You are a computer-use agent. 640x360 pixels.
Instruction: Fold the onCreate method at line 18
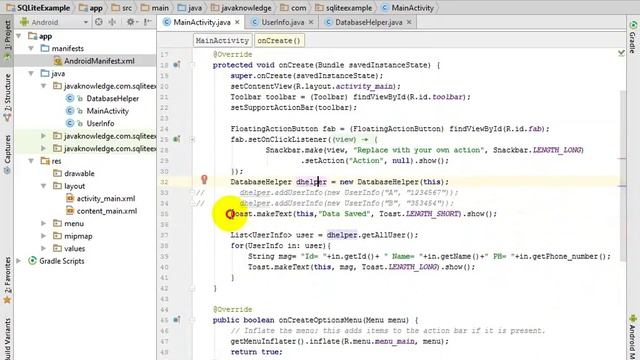coord(192,65)
